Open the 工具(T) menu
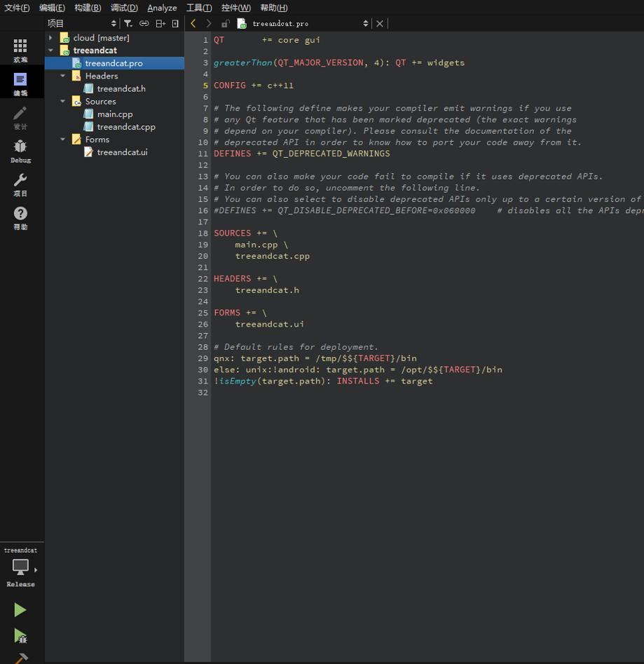Screen dimensions: 644x664 tap(199, 8)
